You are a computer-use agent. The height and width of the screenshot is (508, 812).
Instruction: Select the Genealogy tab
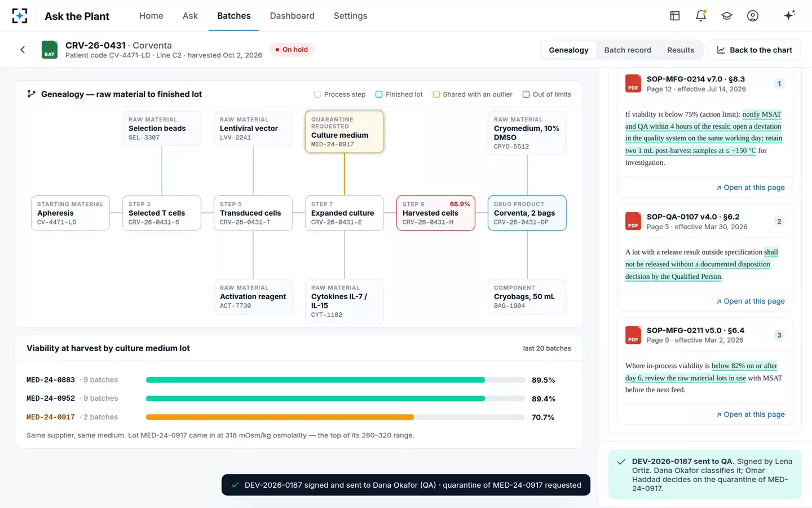[x=568, y=50]
